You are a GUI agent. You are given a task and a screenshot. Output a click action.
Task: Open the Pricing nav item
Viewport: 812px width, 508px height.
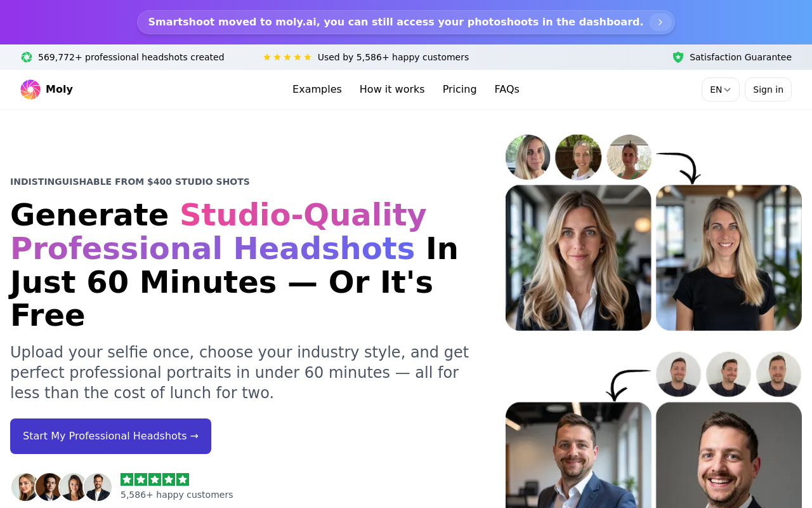tap(459, 90)
